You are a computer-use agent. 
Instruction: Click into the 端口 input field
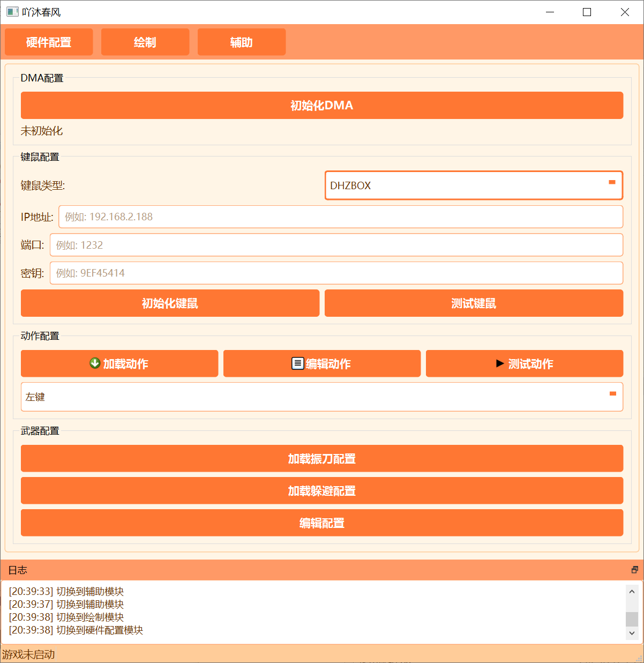(336, 245)
